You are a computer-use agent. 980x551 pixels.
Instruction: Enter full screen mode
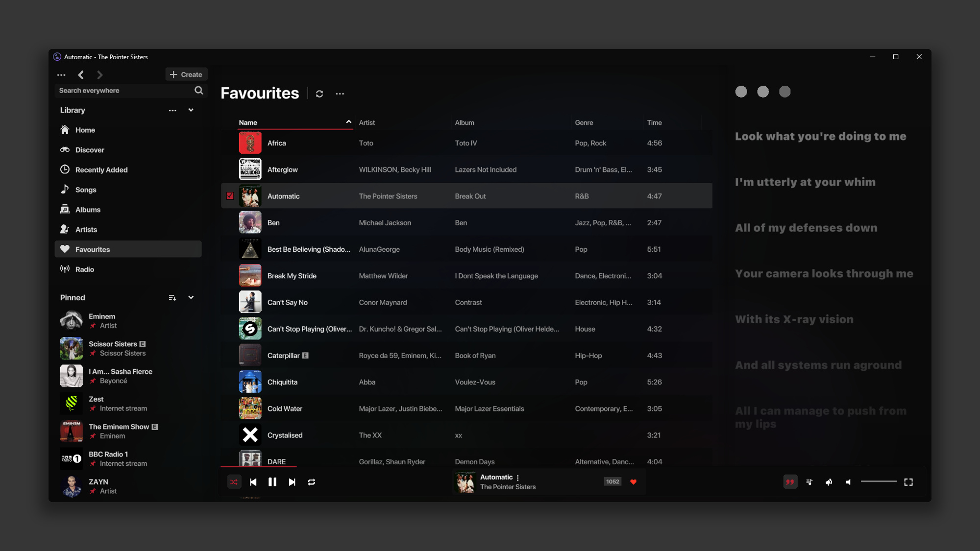(x=908, y=482)
